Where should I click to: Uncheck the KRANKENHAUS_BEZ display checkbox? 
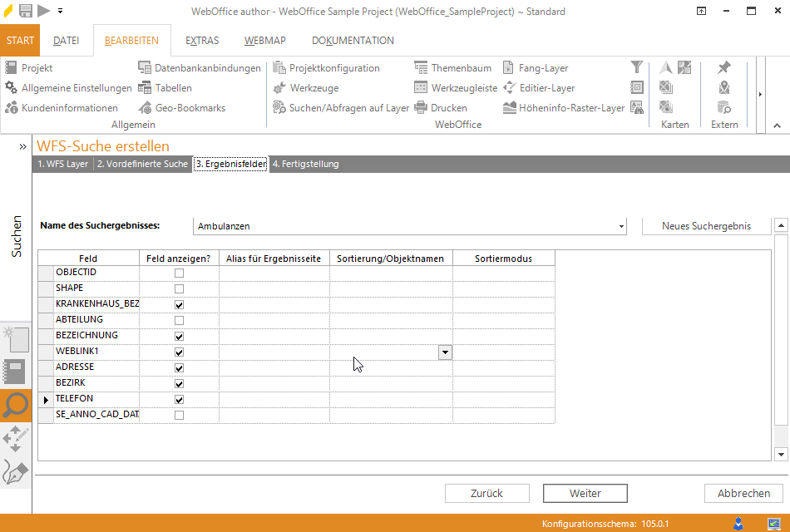(179, 305)
